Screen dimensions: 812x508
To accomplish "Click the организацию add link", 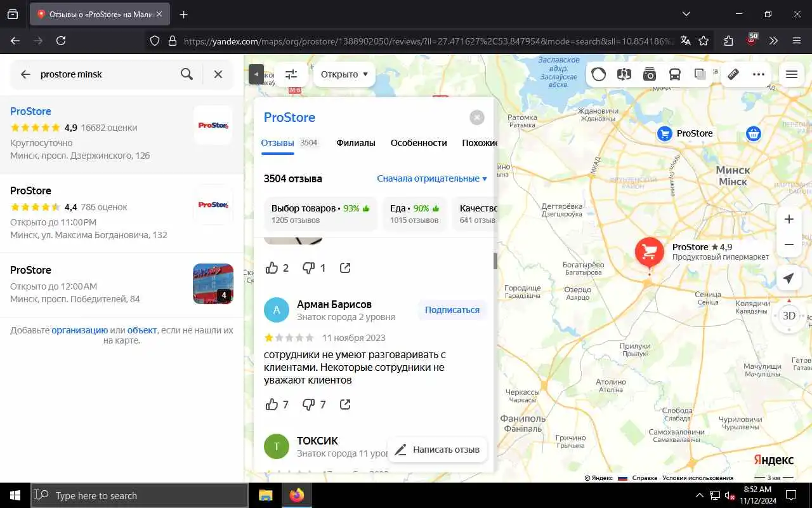I will pos(80,330).
